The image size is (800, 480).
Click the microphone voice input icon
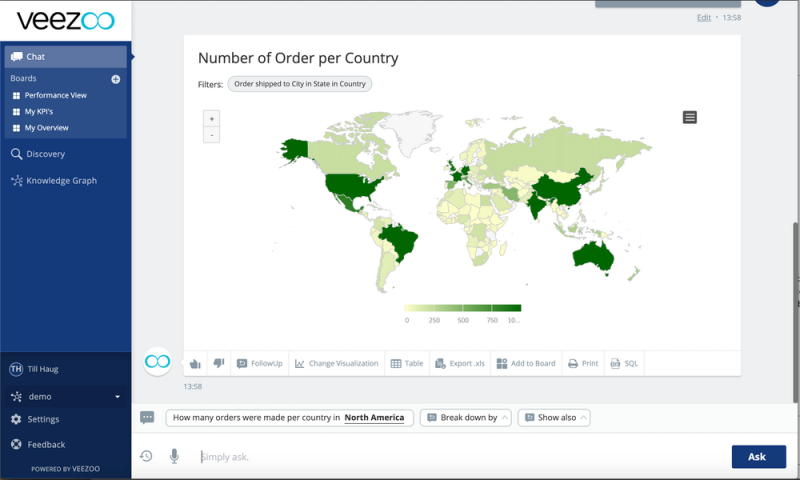tap(174, 456)
